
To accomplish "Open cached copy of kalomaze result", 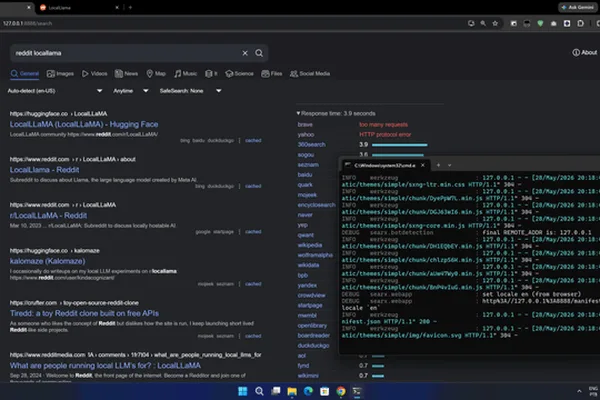I will coord(253,284).
